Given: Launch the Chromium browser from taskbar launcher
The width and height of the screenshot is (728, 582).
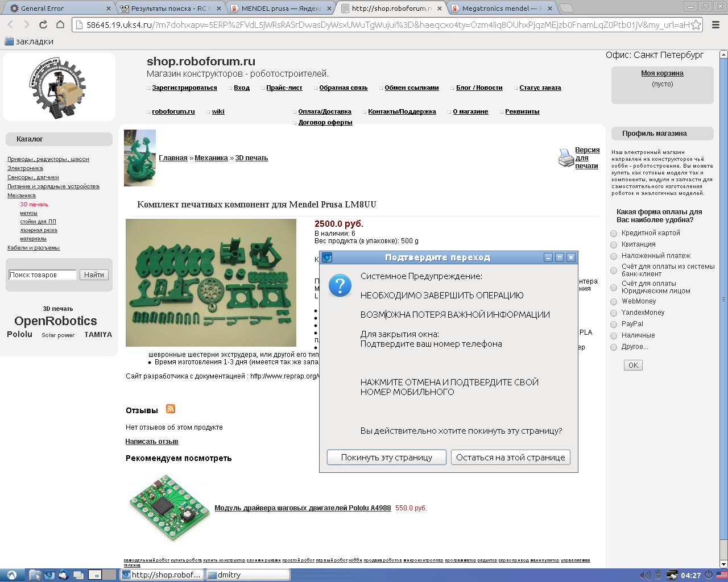Looking at the screenshot, I should tap(49, 575).
